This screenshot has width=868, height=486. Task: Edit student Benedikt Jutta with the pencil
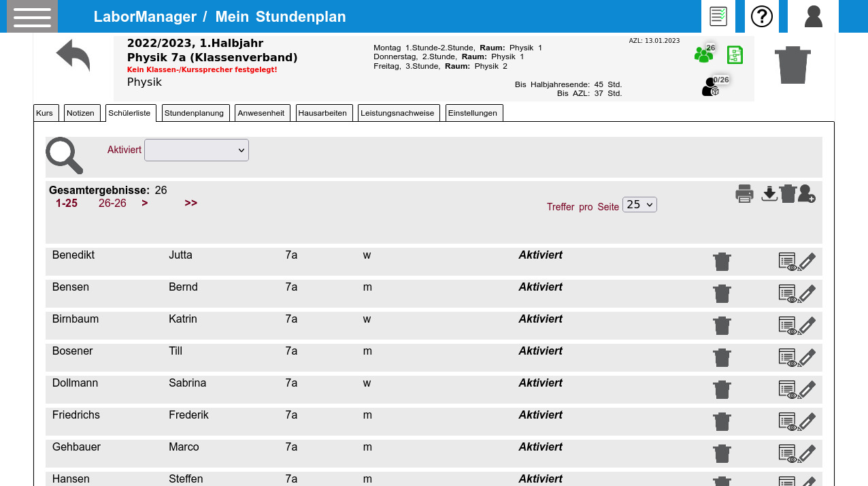[807, 262]
